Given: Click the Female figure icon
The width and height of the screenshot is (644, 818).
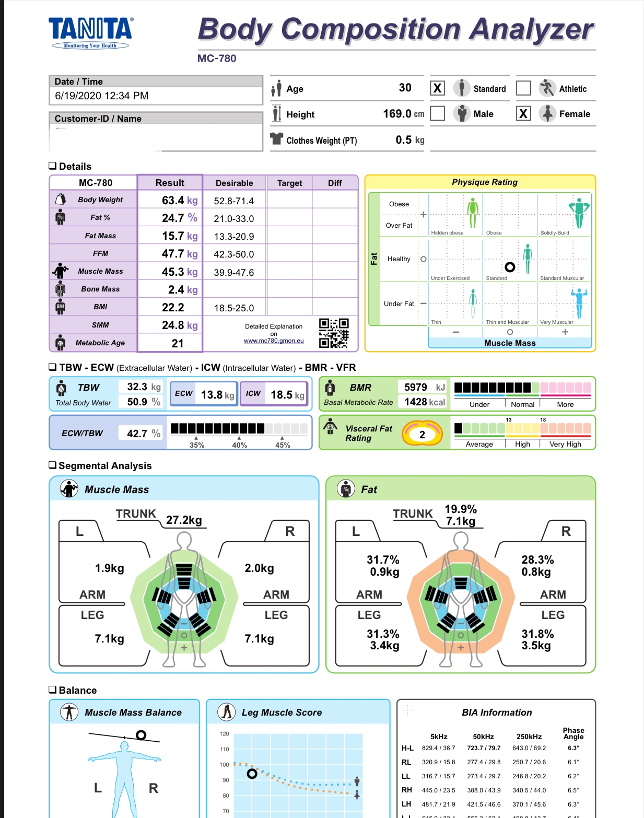Looking at the screenshot, I should [x=547, y=113].
